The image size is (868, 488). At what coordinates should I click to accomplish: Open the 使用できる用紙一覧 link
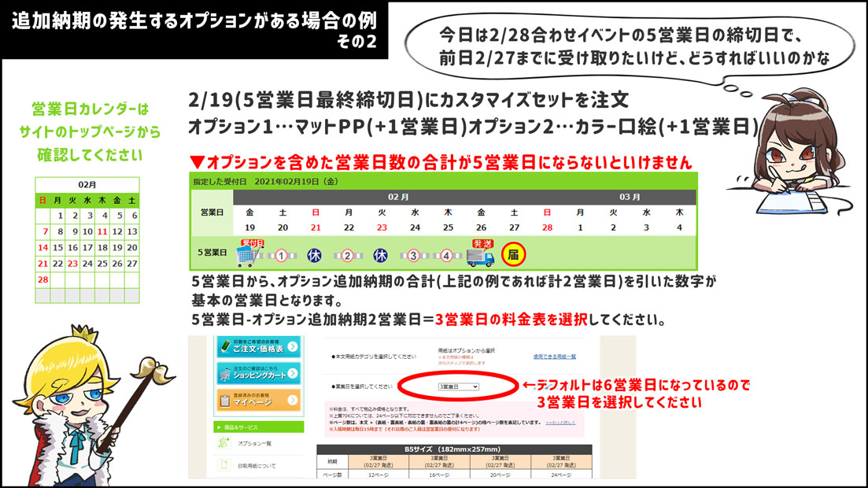(554, 357)
